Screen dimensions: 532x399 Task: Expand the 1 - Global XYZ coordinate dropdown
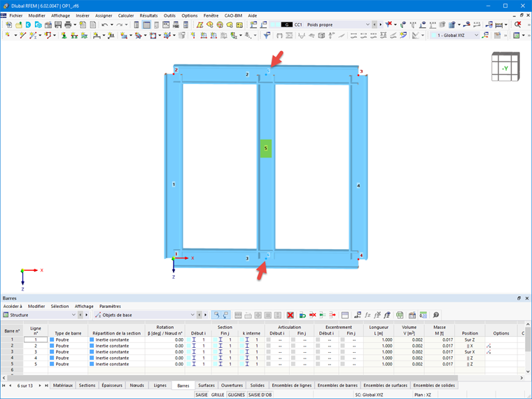pos(476,35)
